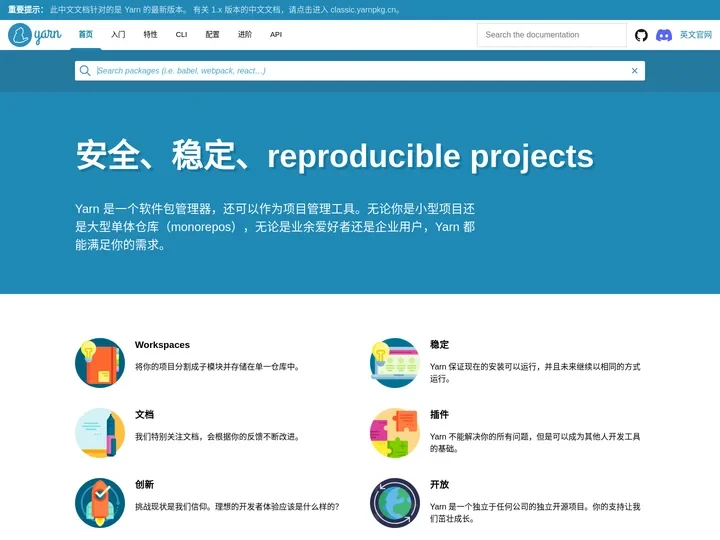Clear package search with the X icon
Viewport: 720px width, 540px height.
point(635,71)
